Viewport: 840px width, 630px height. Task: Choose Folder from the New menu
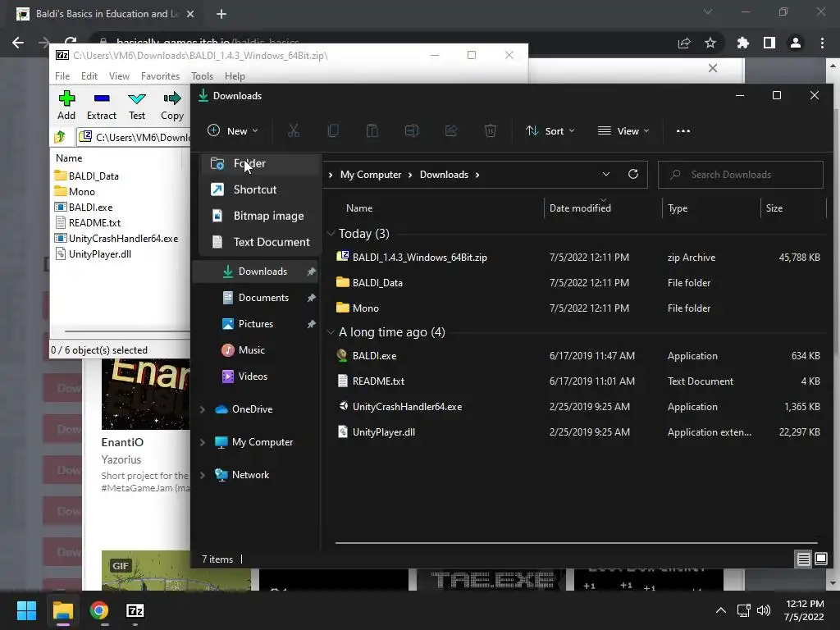click(x=260, y=163)
